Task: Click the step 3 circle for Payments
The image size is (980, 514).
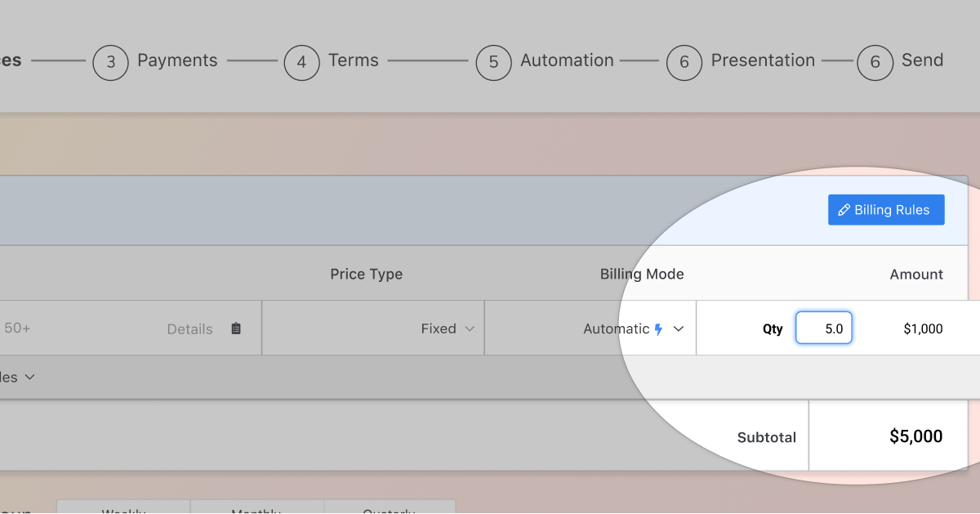Action: (x=110, y=62)
